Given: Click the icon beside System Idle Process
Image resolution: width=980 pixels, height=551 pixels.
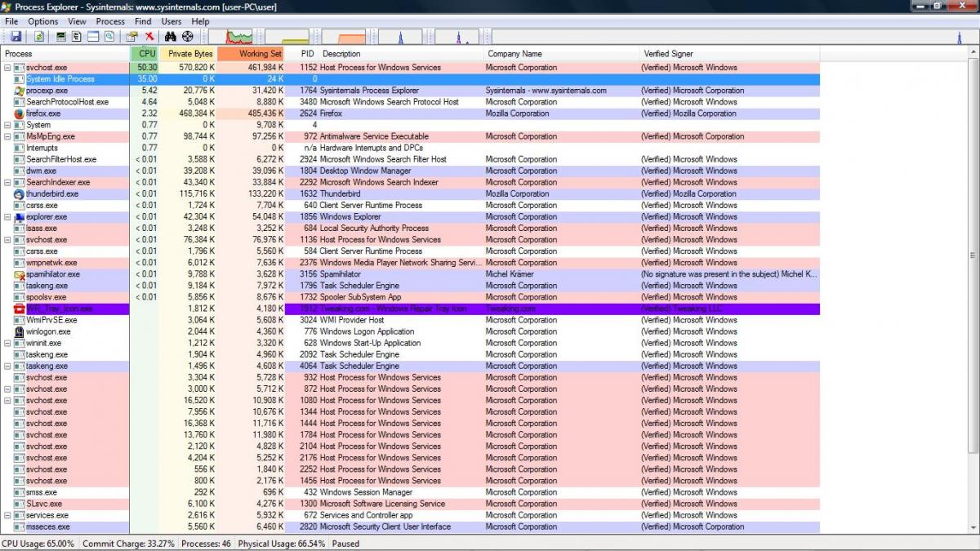Looking at the screenshot, I should coord(20,79).
